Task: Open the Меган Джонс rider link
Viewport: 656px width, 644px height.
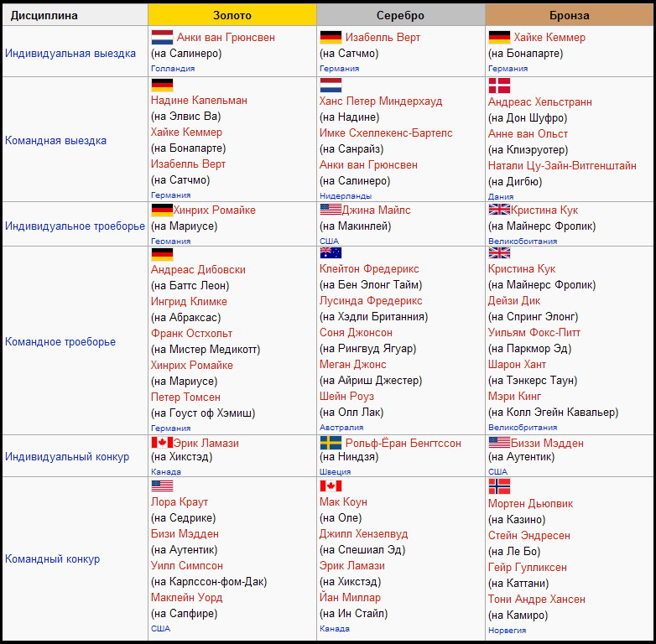Action: pos(353,364)
